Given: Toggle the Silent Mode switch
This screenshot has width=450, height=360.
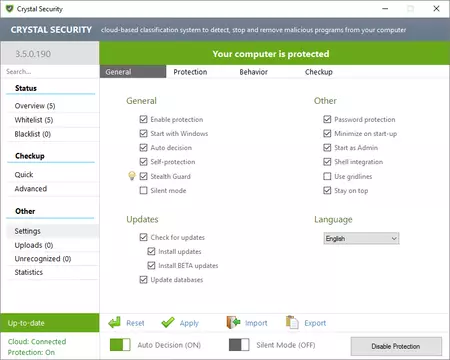Looking at the screenshot, I should (239, 345).
